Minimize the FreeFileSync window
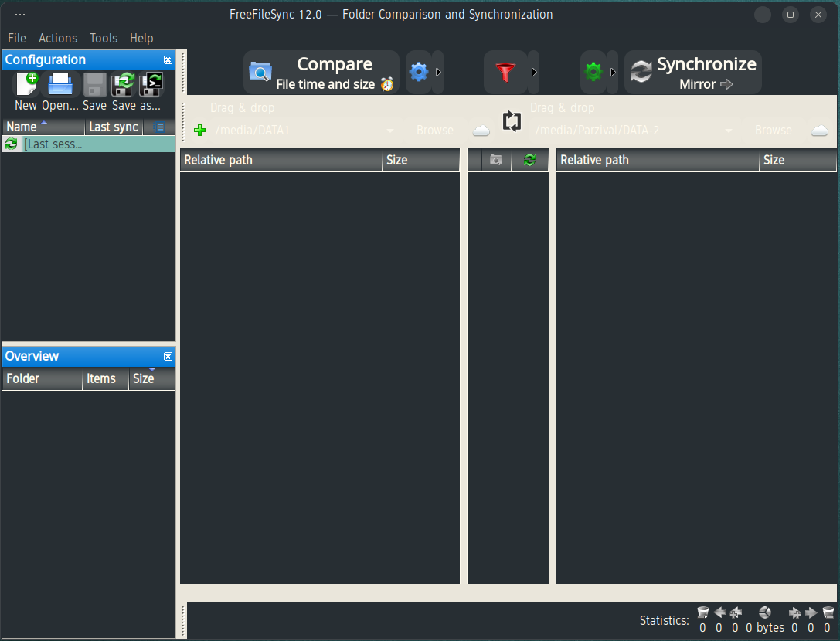This screenshot has height=641, width=840. pos(762,15)
